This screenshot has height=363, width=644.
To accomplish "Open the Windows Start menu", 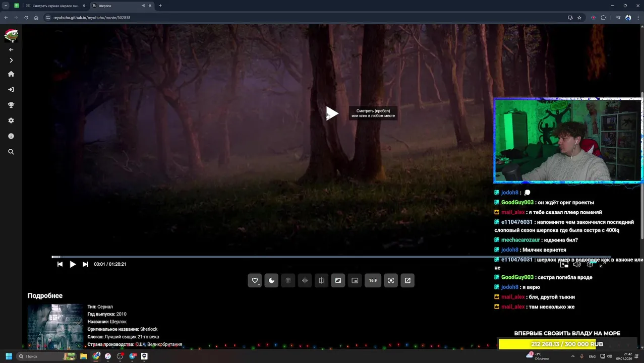I will (9, 356).
